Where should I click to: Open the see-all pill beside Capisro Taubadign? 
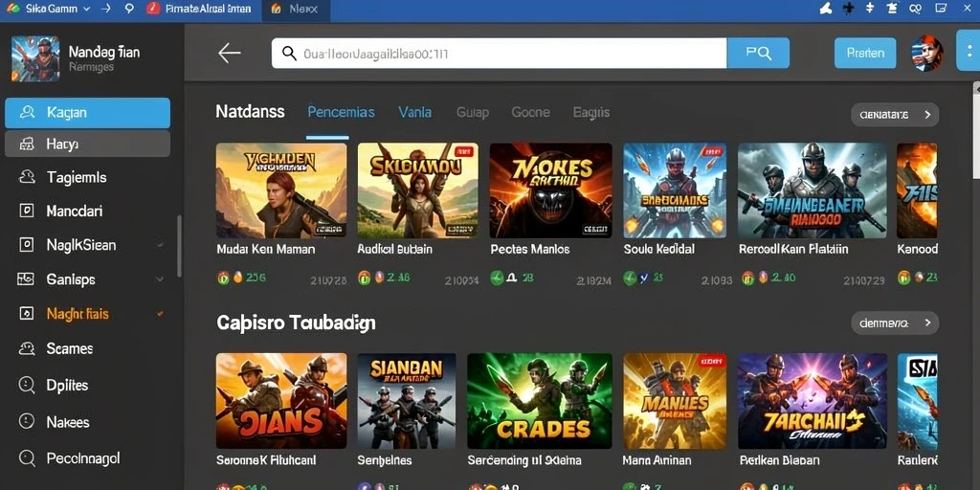coord(895,323)
